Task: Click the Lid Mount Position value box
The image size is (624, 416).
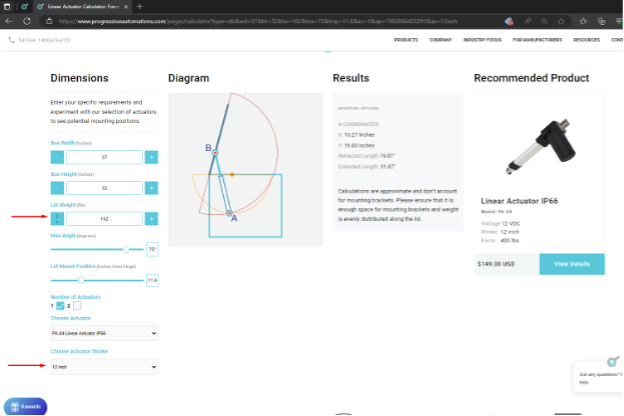Action: (152, 280)
